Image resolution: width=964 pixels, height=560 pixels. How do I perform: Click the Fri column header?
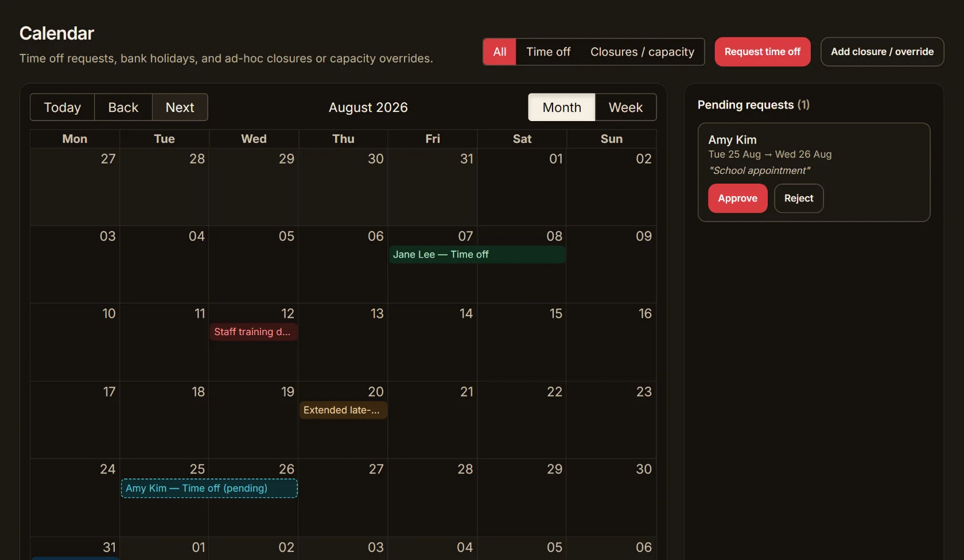pos(433,139)
